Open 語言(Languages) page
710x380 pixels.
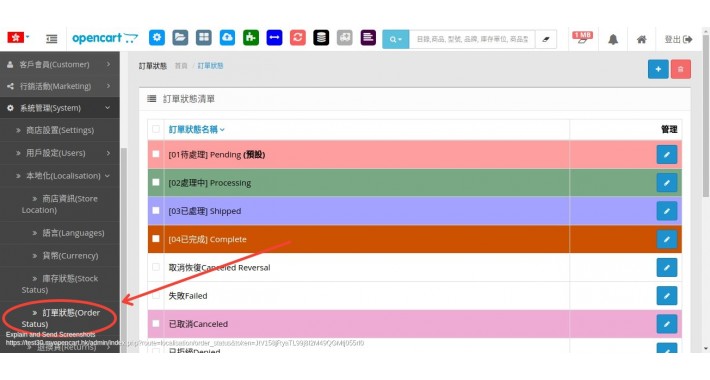tap(60, 233)
